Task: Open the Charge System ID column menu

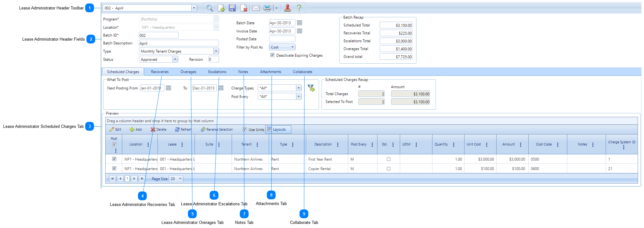Action: (624, 147)
